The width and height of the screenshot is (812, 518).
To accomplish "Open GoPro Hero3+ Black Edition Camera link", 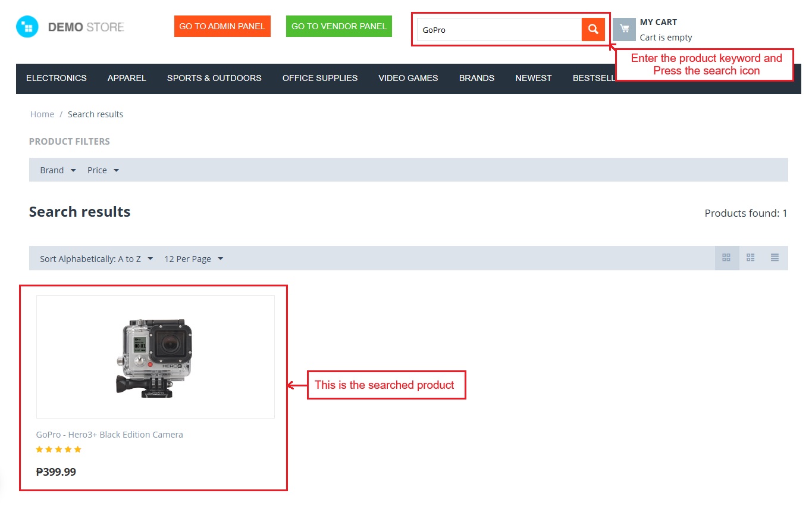I will click(x=109, y=435).
